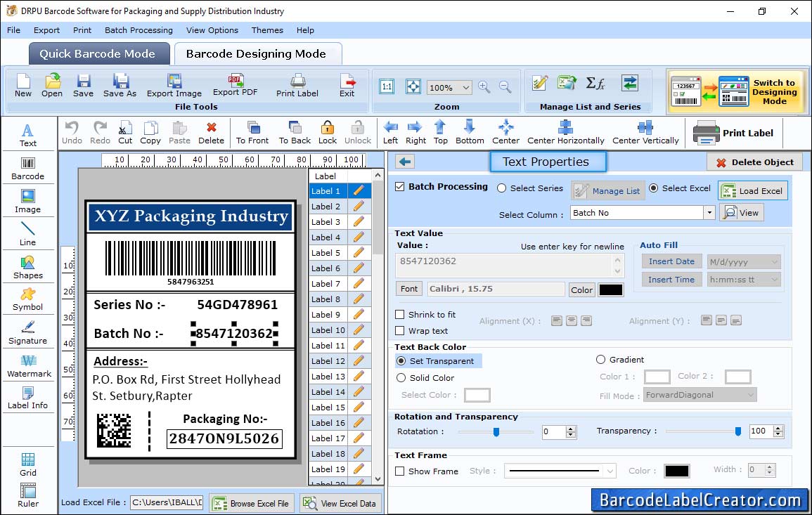Delete the selected object from toolbar
Image resolution: width=812 pixels, height=515 pixels.
point(212,133)
